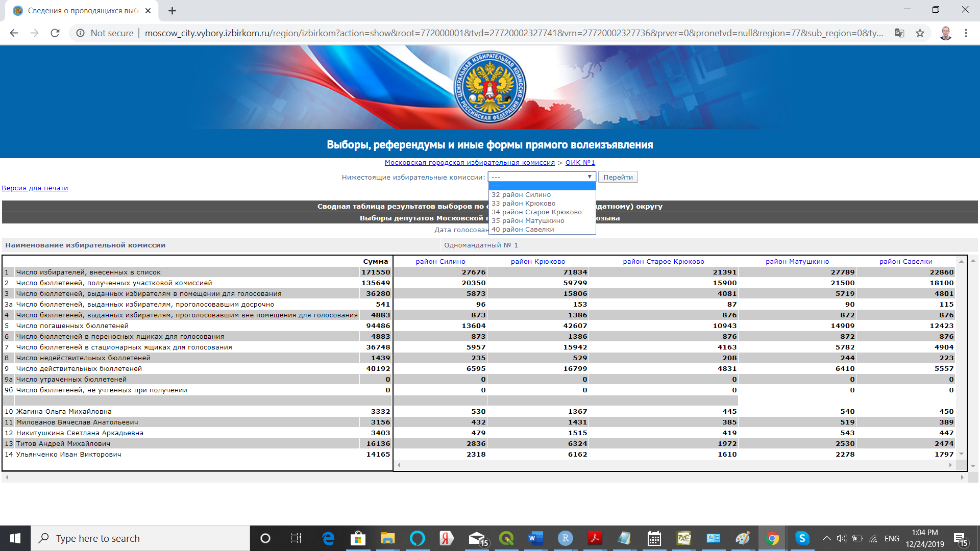The height and width of the screenshot is (551, 980).
Task: Select '35 район Матушкино' option
Action: pyautogui.click(x=527, y=221)
